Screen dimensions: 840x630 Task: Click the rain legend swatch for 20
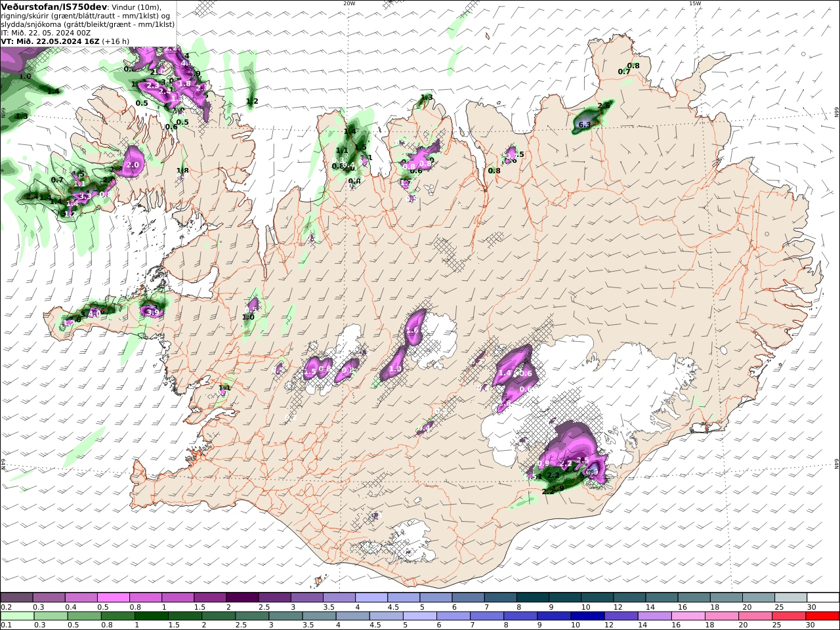click(755, 616)
